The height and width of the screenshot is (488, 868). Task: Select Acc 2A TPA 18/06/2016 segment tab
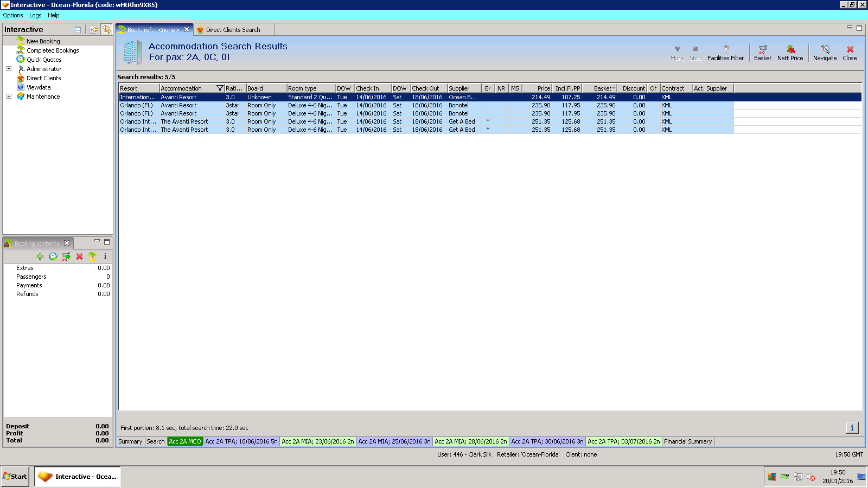pyautogui.click(x=241, y=441)
